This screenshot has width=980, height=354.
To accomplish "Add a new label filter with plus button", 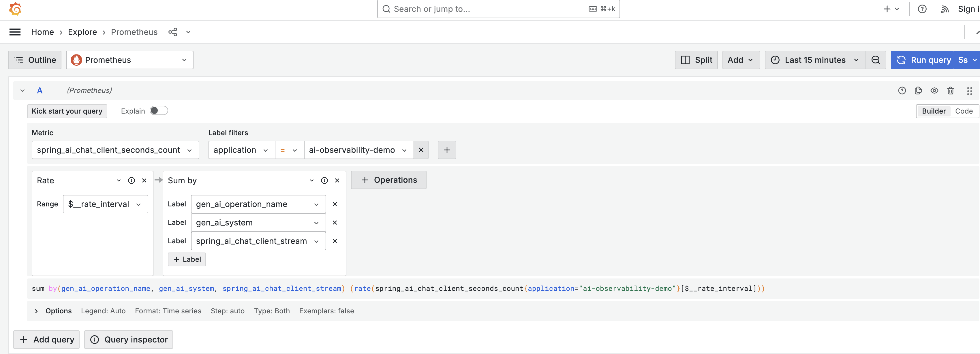I will (447, 150).
